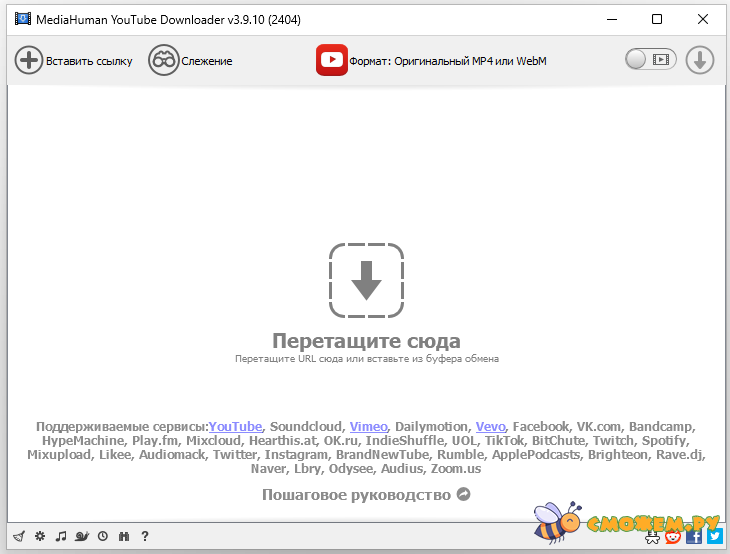Viewport: 730px width, 554px height.
Task: Open the YouTube supported service link
Action: click(236, 426)
